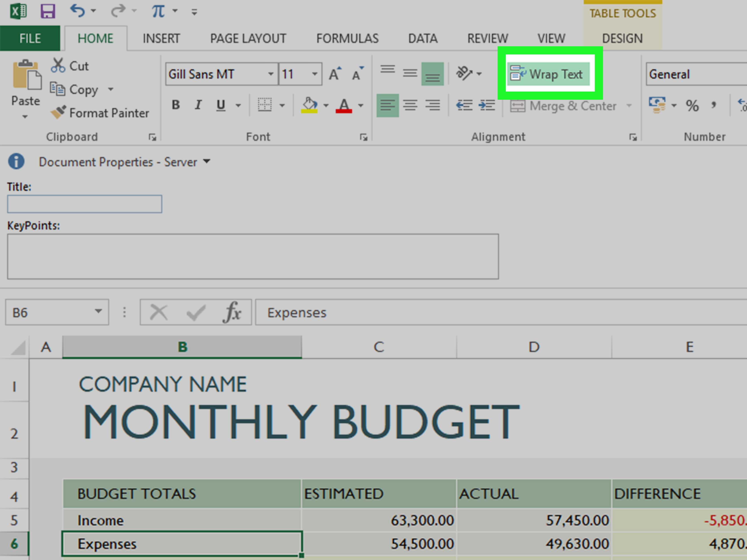Viewport: 747px width, 560px height.
Task: Click the Cut scissors icon
Action: 58,65
